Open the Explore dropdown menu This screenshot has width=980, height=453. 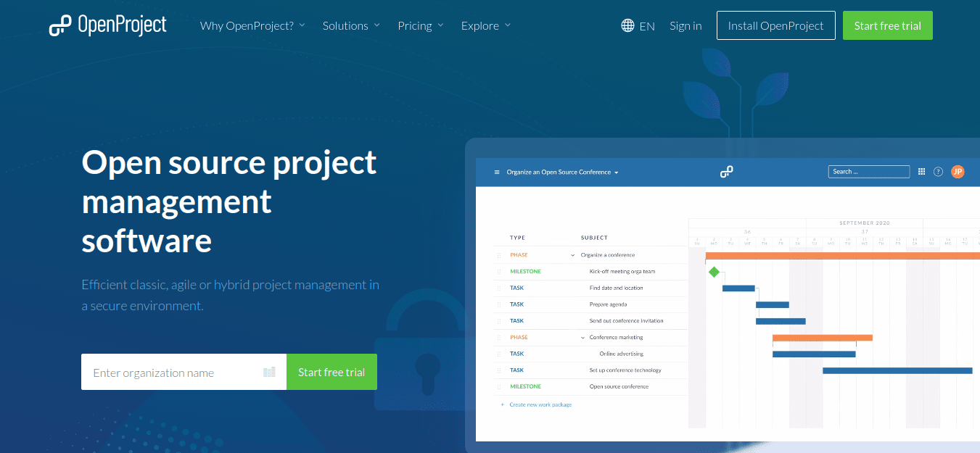click(x=486, y=25)
